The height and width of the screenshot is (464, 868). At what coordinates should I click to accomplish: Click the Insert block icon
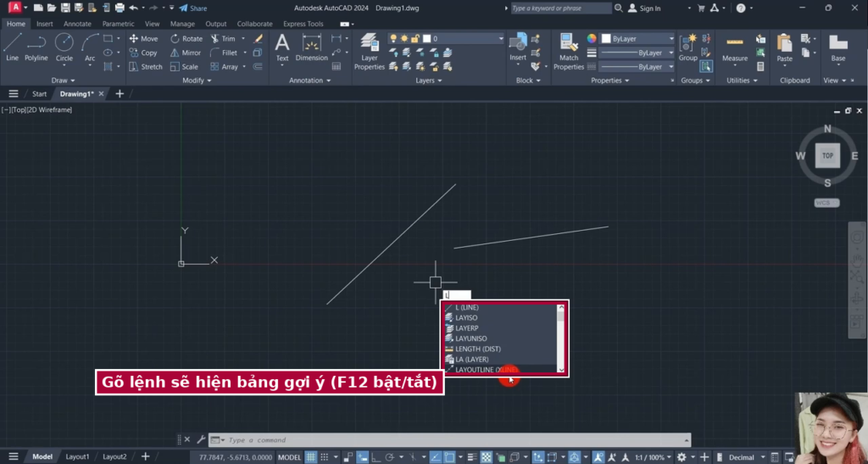pos(518,47)
